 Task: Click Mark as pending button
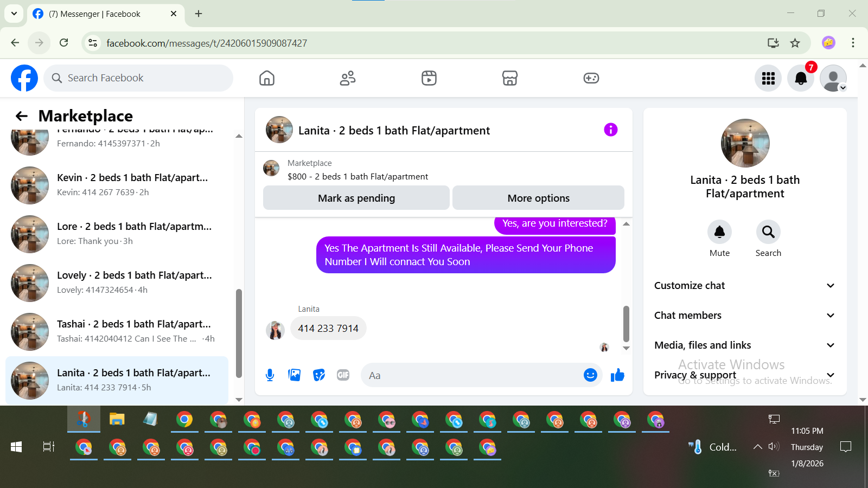click(356, 198)
